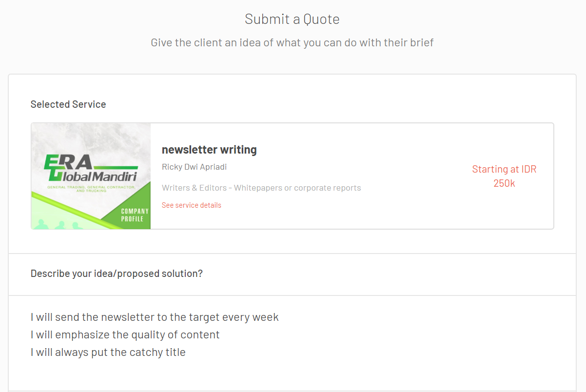Click the Company Profile badge on thumbnail
The height and width of the screenshot is (392, 586).
(135, 215)
